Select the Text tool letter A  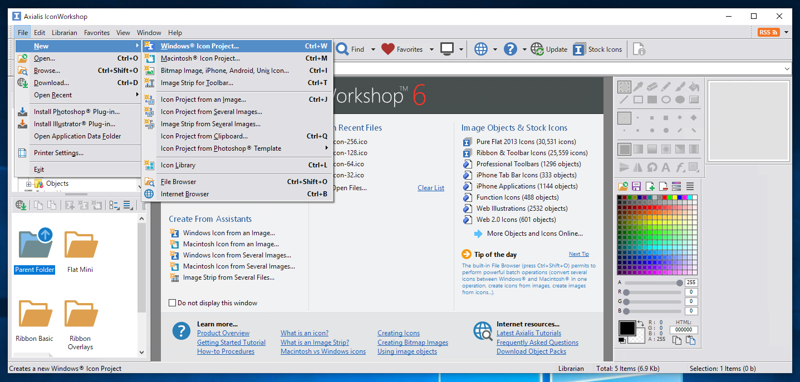point(666,167)
